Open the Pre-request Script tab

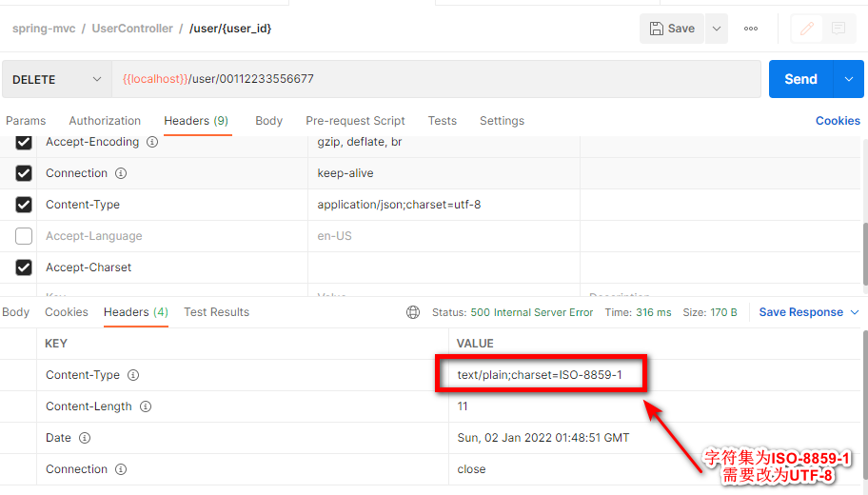click(355, 121)
